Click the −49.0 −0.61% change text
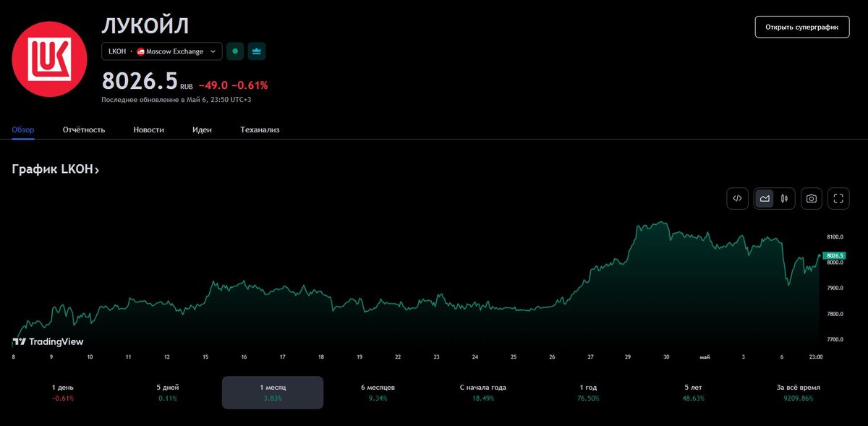Image resolution: width=868 pixels, height=426 pixels. point(233,85)
